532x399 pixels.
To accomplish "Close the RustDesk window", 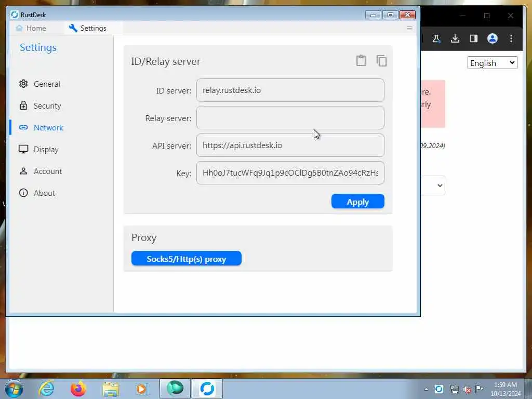I will (407, 15).
